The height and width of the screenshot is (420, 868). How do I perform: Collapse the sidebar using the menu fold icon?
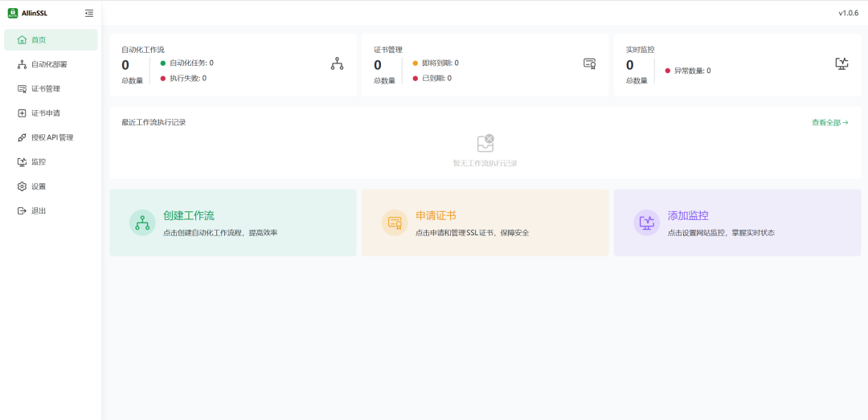(x=89, y=14)
